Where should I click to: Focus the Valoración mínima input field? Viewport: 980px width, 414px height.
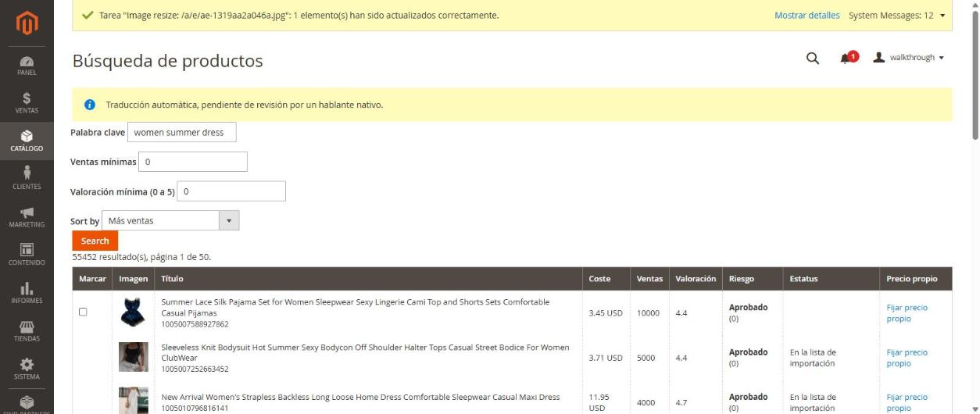point(231,191)
